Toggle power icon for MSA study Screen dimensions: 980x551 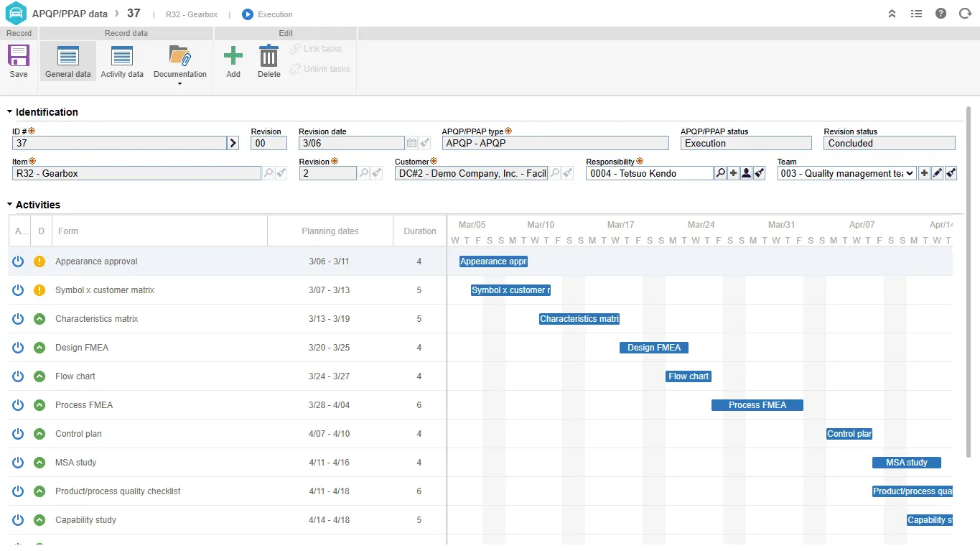pyautogui.click(x=18, y=463)
